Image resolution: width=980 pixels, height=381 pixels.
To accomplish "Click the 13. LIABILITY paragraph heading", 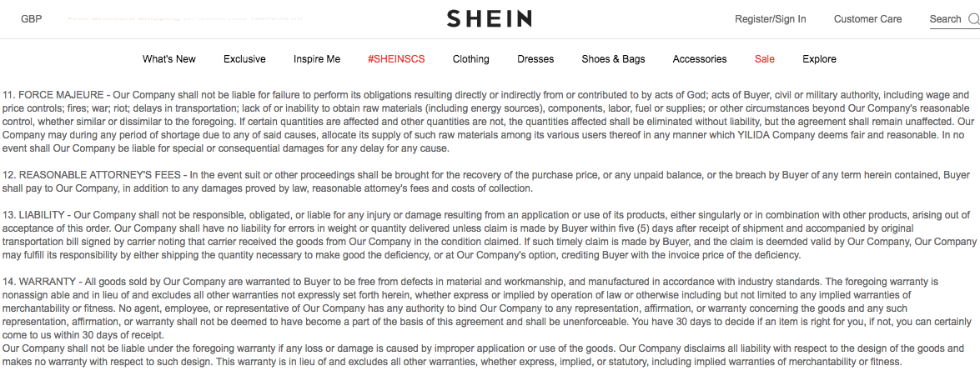I will (36, 215).
